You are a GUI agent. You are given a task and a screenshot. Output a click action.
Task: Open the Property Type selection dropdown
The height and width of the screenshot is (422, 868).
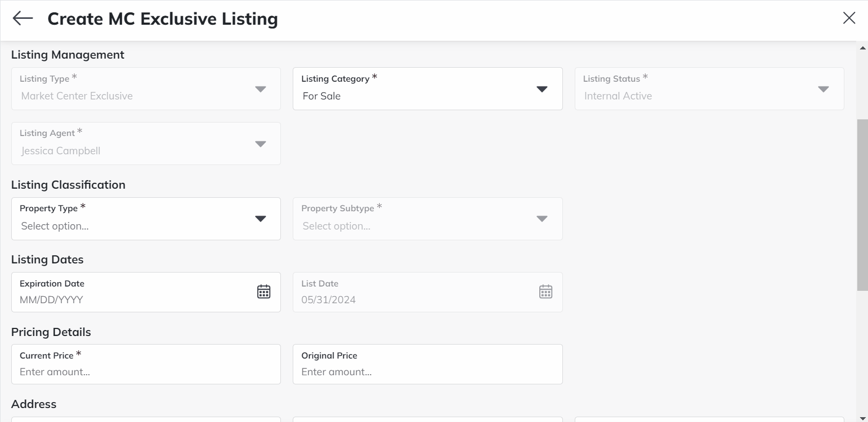261,219
